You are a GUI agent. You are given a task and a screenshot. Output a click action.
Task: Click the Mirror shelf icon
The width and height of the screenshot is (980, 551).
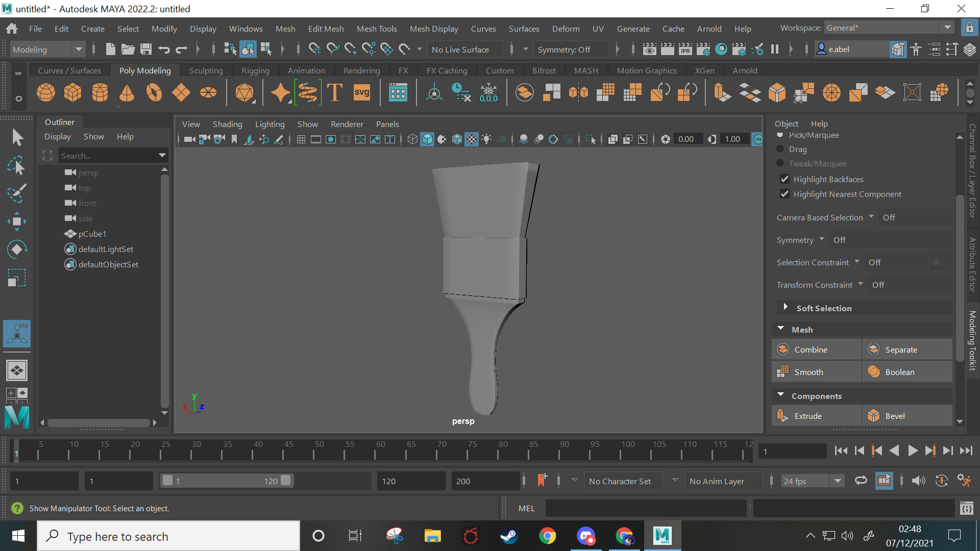579,93
